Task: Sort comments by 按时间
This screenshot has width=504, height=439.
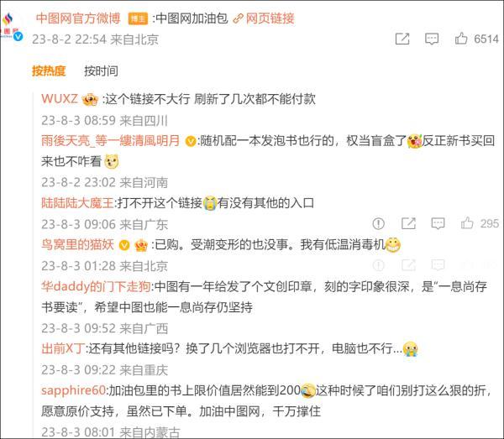Action: [101, 71]
